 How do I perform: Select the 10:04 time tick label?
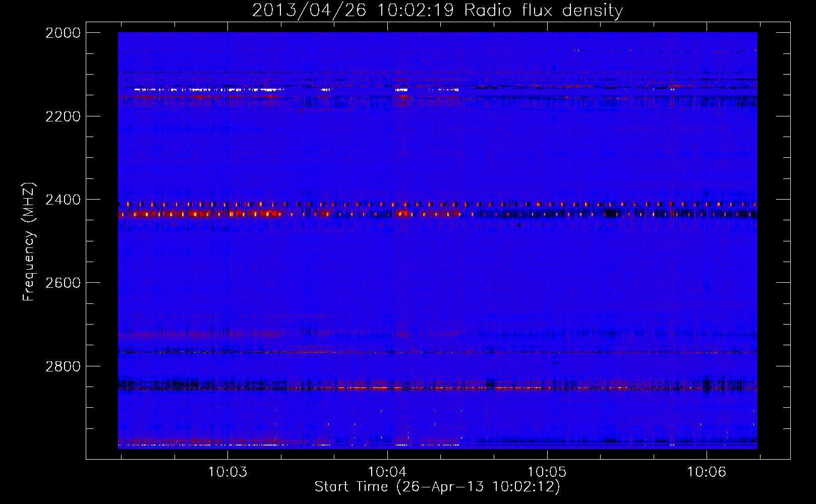[x=387, y=472]
